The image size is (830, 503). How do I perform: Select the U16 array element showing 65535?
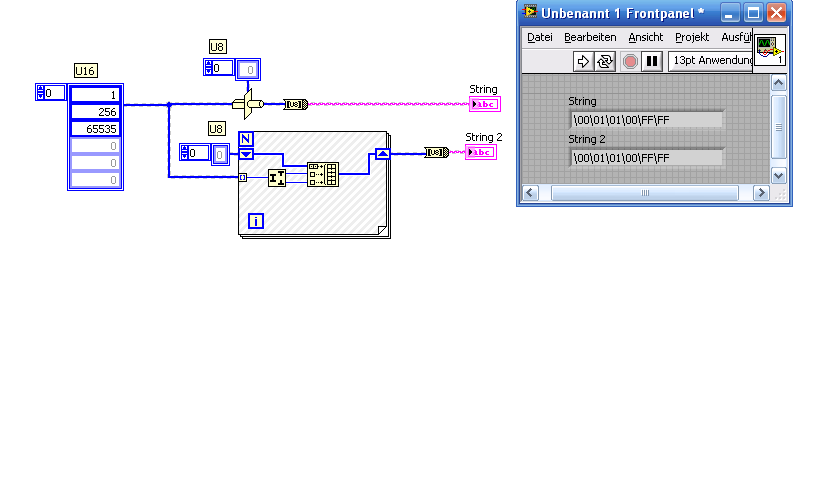tap(95, 129)
